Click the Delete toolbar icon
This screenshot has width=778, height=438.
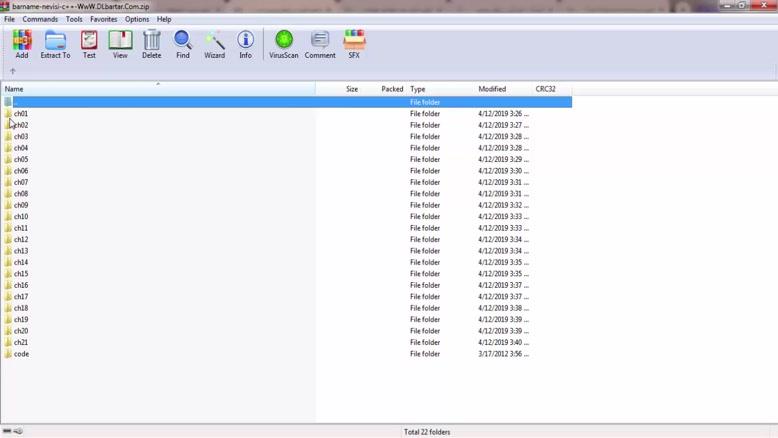151,44
